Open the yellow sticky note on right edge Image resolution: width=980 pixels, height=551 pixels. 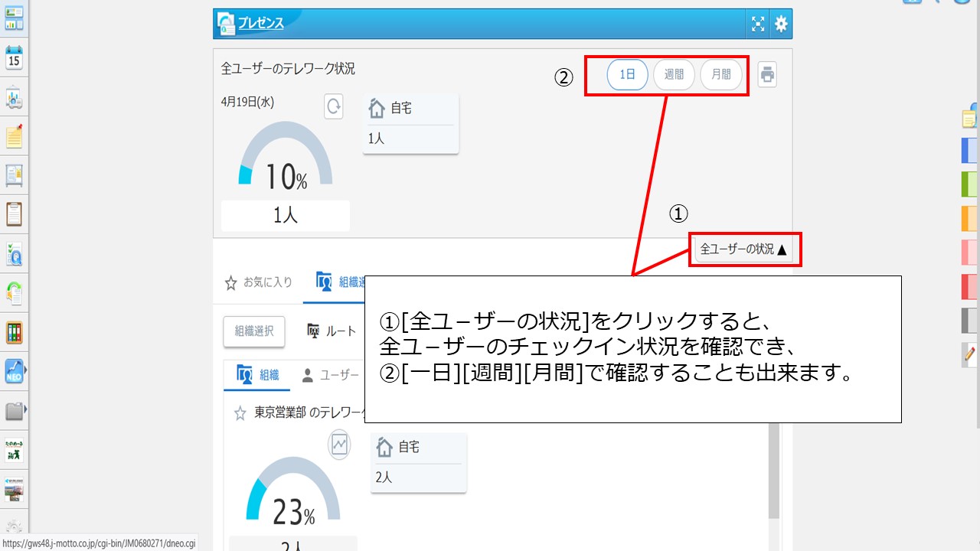click(970, 118)
